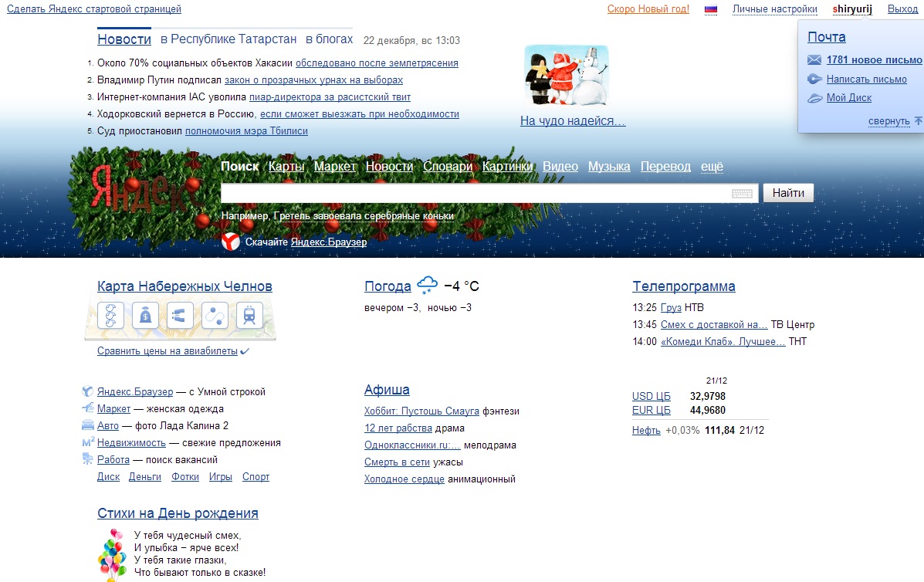The image size is (924, 582).
Task: Open the shiryurij account menu
Action: pos(852,9)
